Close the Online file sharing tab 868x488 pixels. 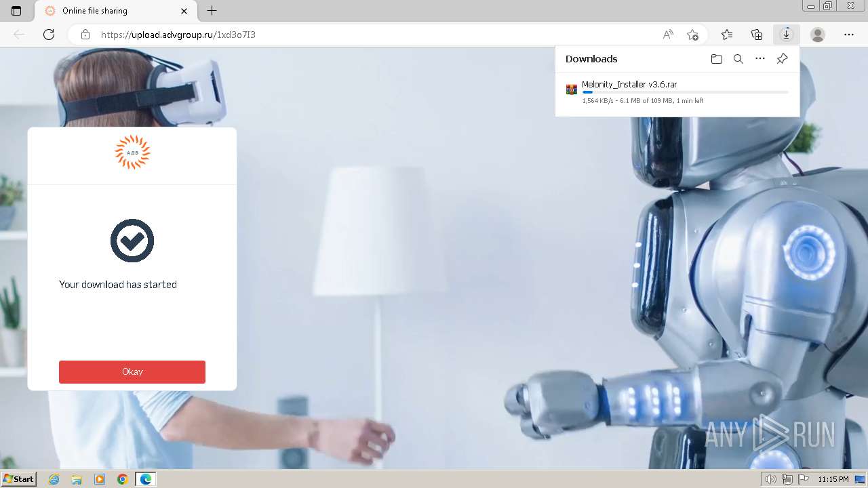(184, 11)
